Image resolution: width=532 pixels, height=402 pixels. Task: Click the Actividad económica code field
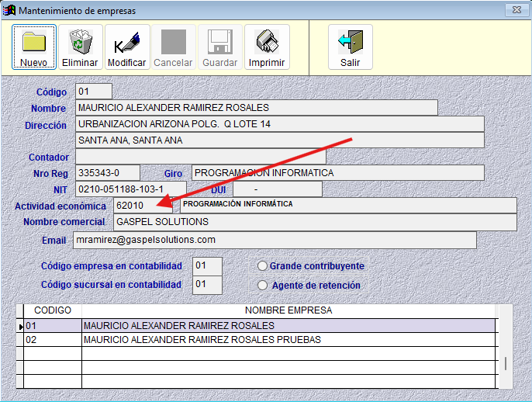[142, 206]
